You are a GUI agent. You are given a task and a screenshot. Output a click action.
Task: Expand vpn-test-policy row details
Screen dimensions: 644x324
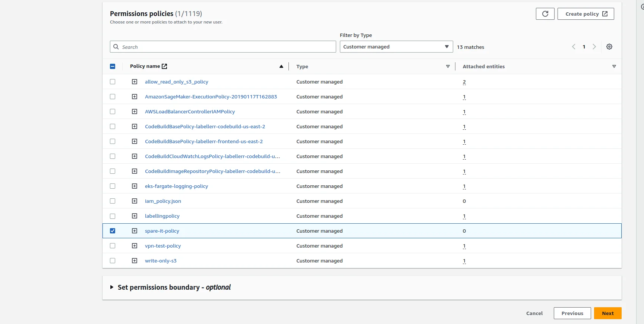click(x=135, y=246)
